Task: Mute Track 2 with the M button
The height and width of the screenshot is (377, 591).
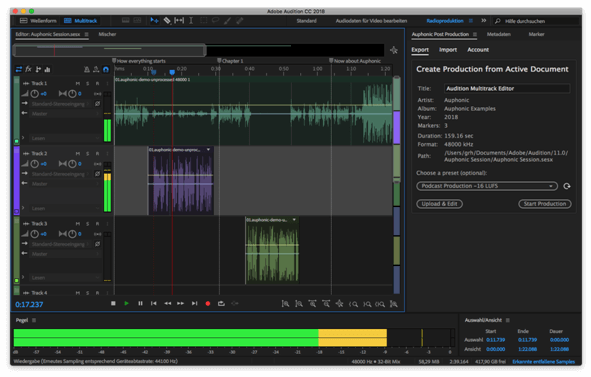Action: (78, 153)
